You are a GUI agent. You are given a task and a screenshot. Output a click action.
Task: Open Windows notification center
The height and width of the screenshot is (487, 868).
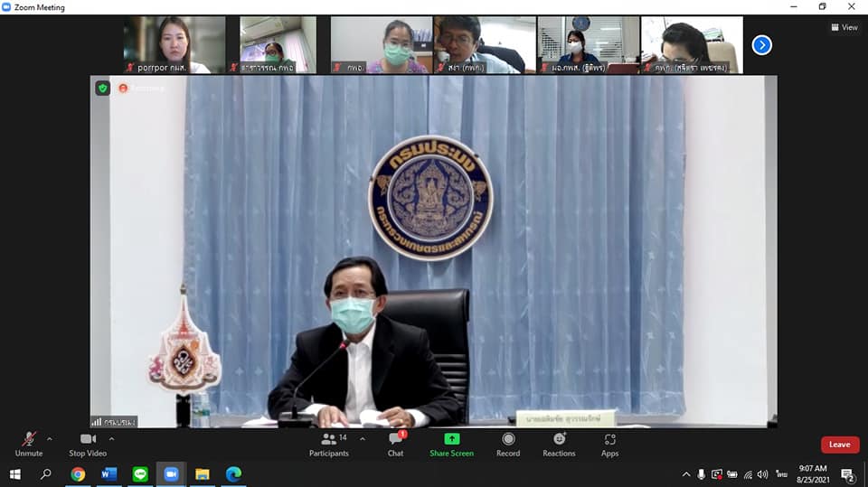point(847,474)
